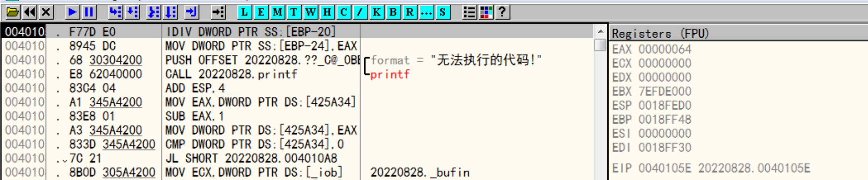868x180 pixels.
Task: Select the EBX register value 7EFDE000
Action: point(665,91)
